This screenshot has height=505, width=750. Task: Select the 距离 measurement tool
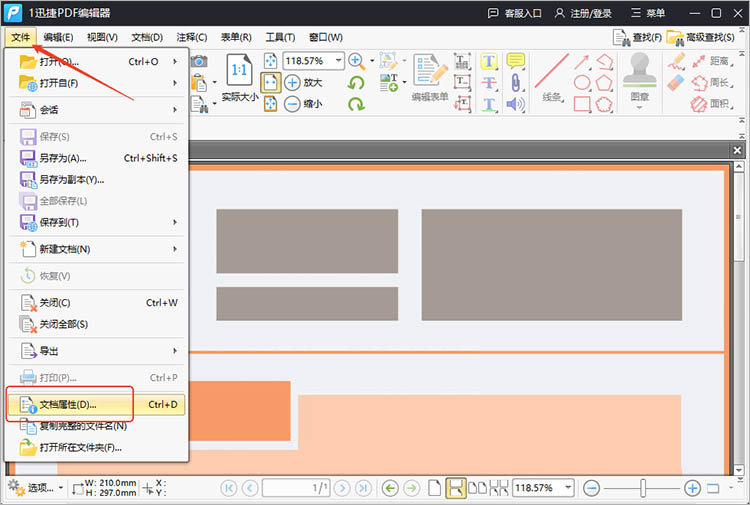[x=713, y=61]
